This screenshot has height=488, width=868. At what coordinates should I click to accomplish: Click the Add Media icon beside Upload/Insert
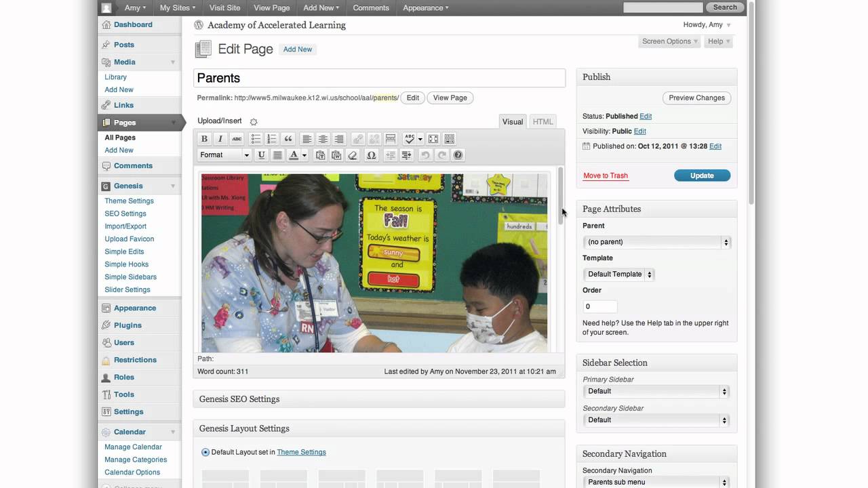coord(254,122)
